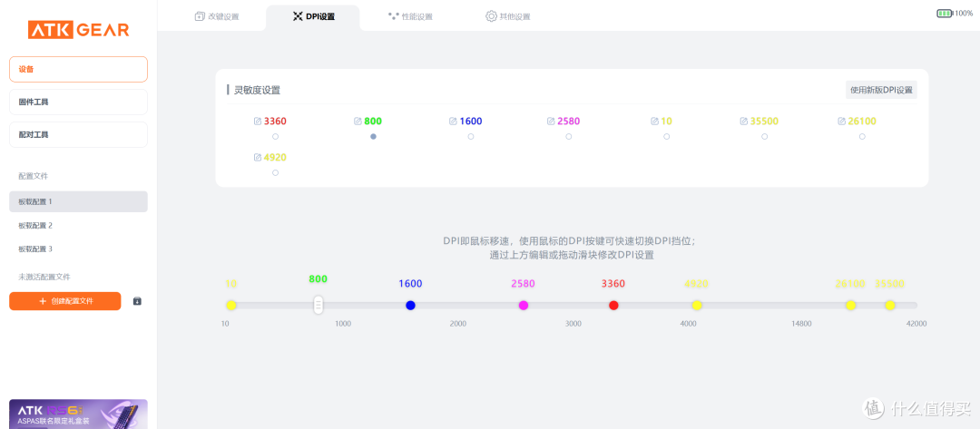Click the edit icon beside DPI 35500

tap(744, 122)
